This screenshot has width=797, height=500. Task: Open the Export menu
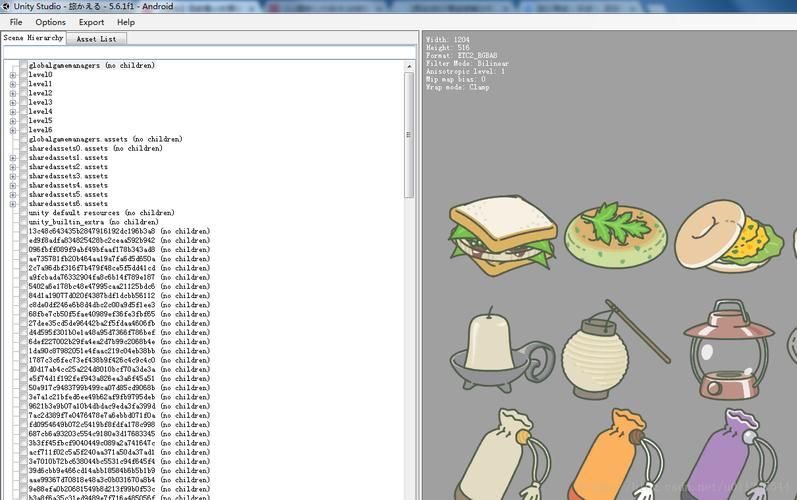pos(91,22)
